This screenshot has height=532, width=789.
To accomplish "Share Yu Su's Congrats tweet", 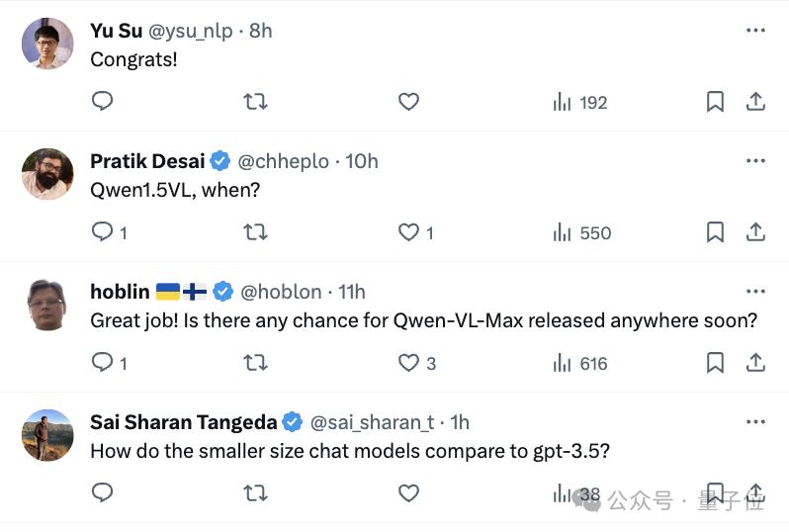I will click(755, 102).
